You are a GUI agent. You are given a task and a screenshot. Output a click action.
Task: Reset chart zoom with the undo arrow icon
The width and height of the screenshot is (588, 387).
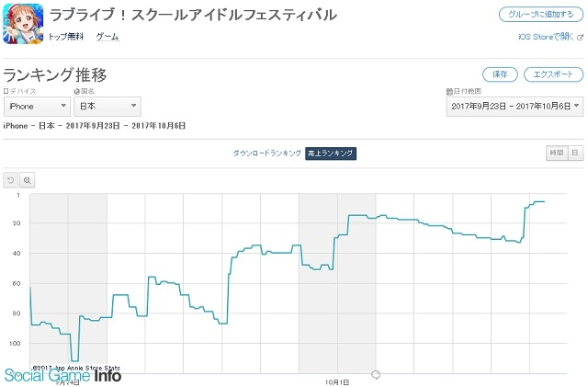tap(10, 180)
